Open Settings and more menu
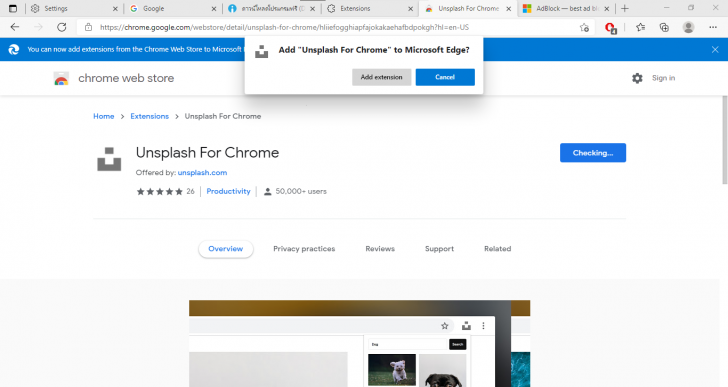Viewport: 728px width, 387px height. [x=713, y=27]
